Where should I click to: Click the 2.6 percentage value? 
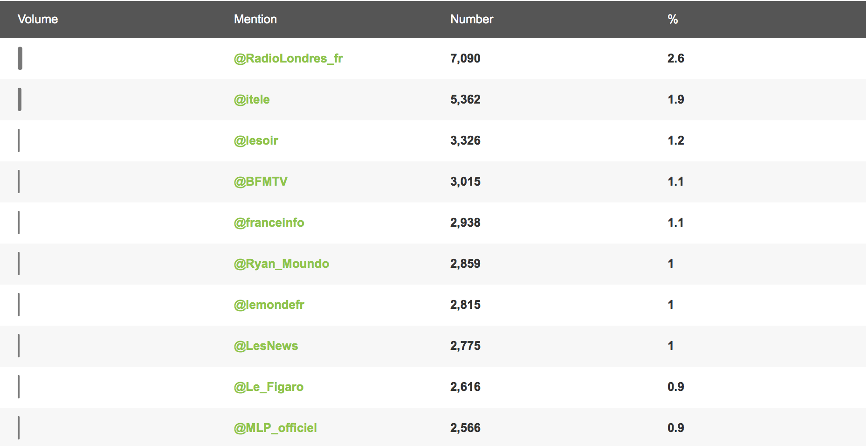[x=675, y=58]
